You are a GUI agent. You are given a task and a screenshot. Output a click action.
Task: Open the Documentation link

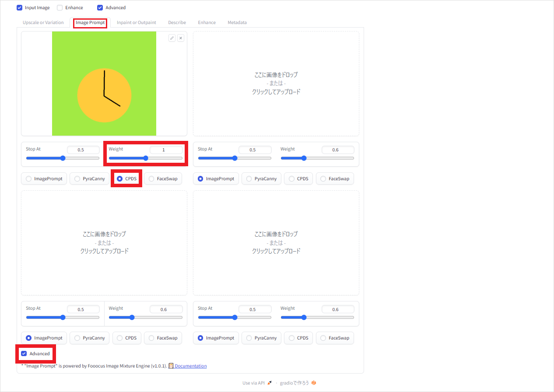pyautogui.click(x=191, y=366)
